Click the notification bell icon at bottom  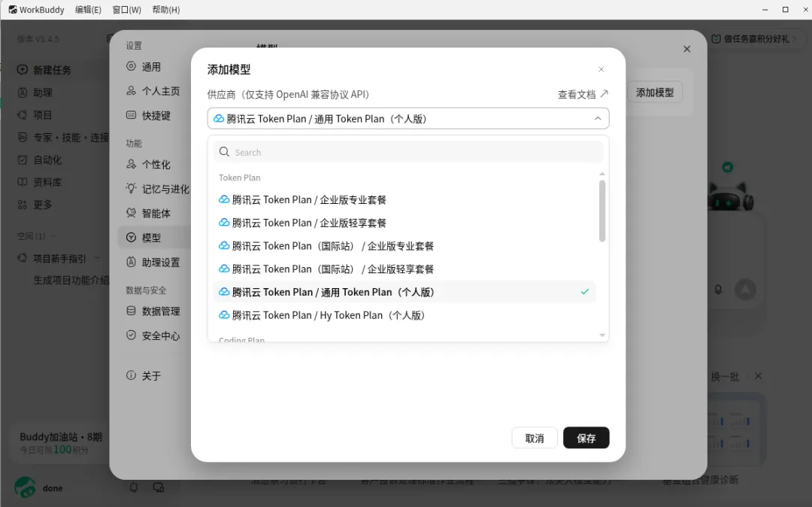tap(134, 487)
